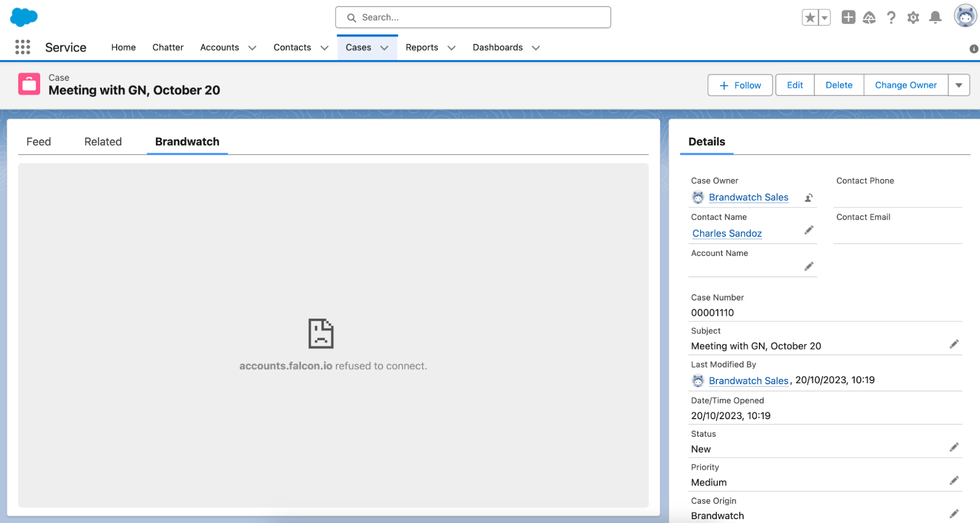Open the Reports tab
Image resolution: width=980 pixels, height=523 pixels.
coord(422,47)
